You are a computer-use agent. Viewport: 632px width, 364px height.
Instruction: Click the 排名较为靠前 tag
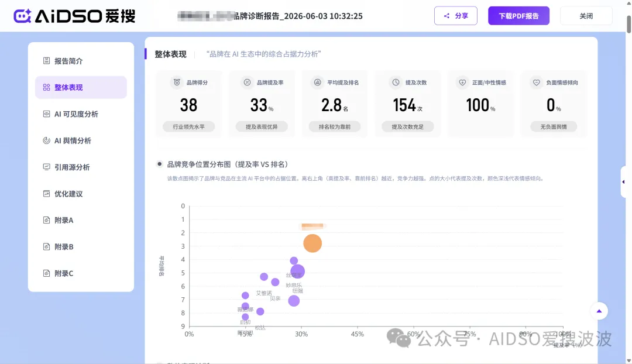[335, 126]
